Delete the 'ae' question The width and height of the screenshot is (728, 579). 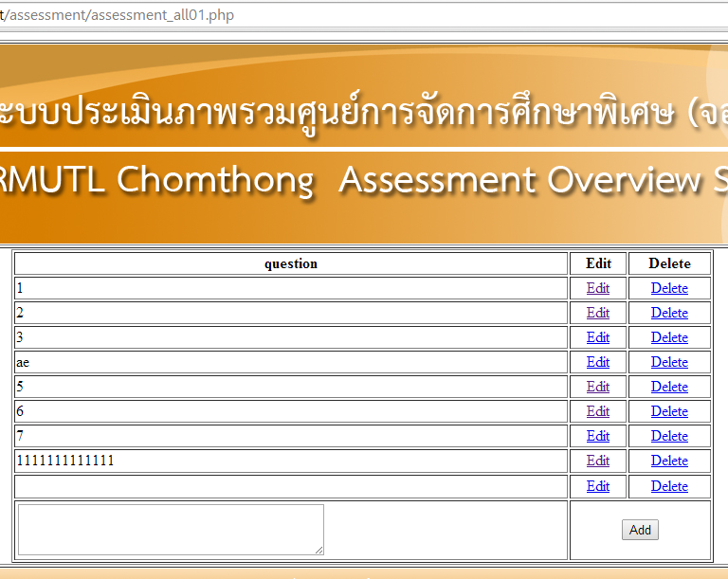click(x=669, y=362)
